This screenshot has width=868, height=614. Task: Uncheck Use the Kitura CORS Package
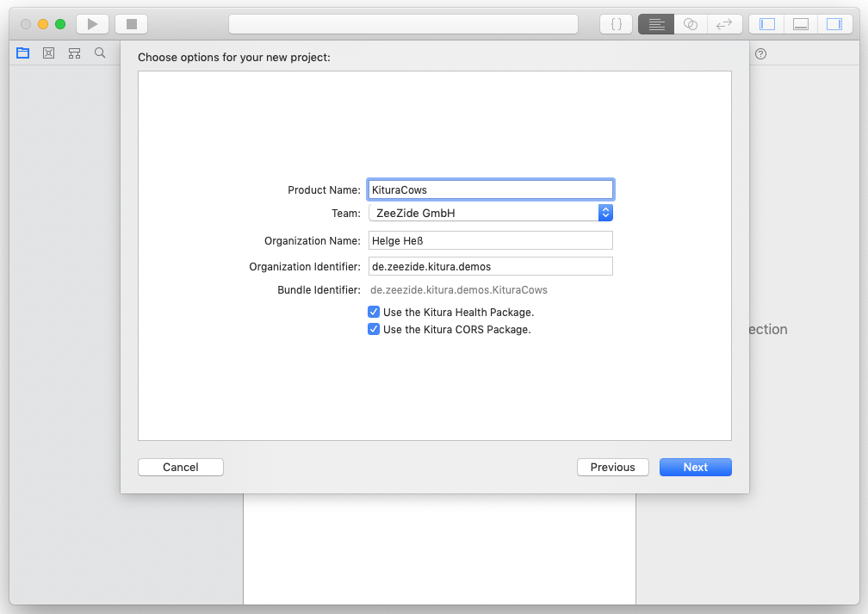[x=374, y=330]
